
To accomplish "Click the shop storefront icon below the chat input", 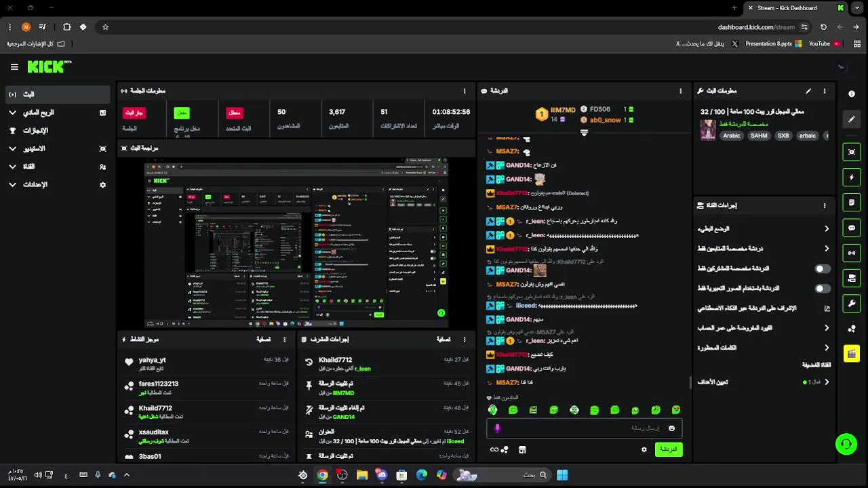I will (x=522, y=449).
